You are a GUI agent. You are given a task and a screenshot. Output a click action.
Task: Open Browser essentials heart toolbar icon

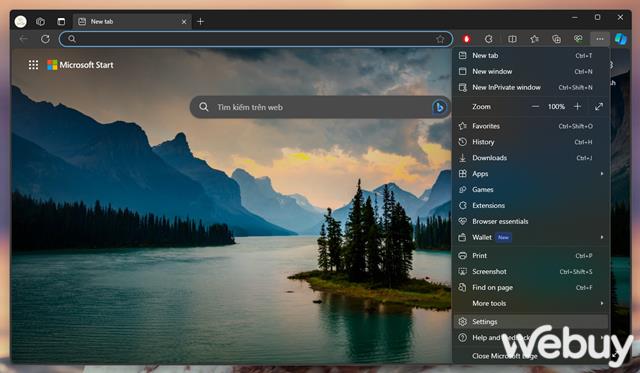(x=578, y=39)
